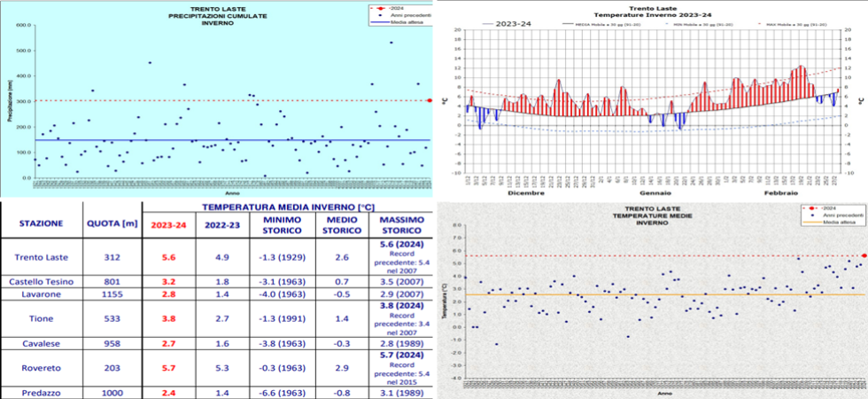Screen dimensions: 868x399
Task: Select the 'Trento Laste' station row label
Action: tap(41, 257)
